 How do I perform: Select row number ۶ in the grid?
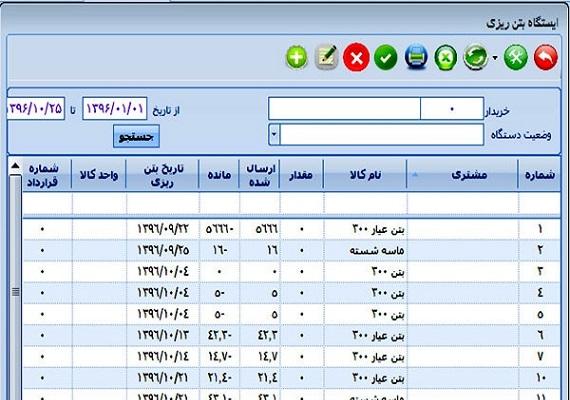click(x=292, y=335)
